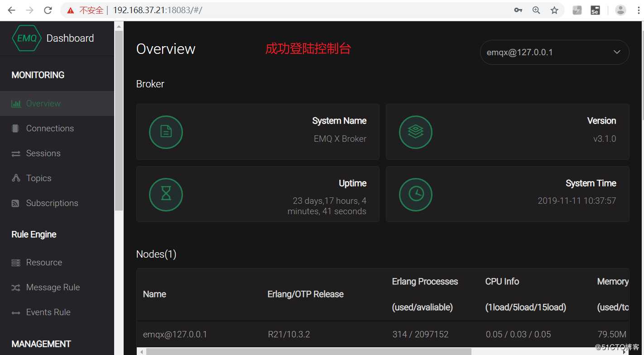Click the Events Rule arrow icon
The image size is (644, 355).
(16, 312)
